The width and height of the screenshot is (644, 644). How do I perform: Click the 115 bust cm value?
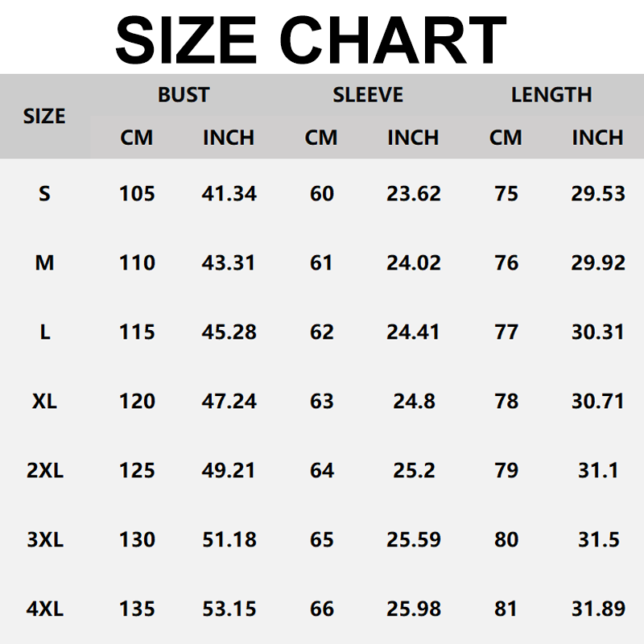[137, 332]
